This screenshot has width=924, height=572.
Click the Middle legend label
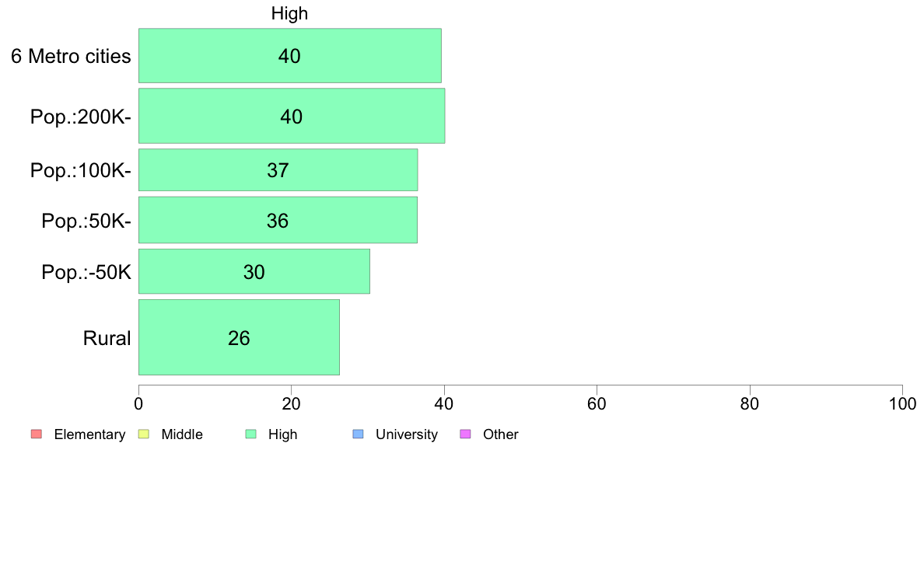coord(182,434)
